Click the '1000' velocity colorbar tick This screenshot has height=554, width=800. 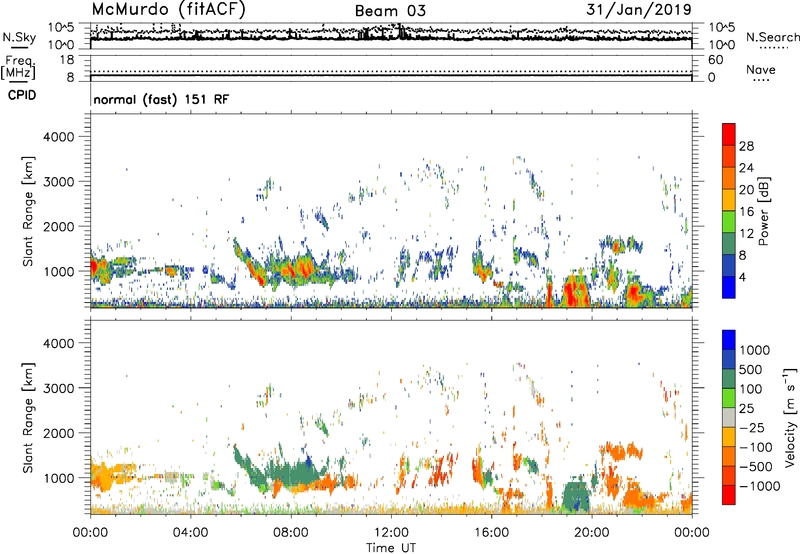point(755,350)
